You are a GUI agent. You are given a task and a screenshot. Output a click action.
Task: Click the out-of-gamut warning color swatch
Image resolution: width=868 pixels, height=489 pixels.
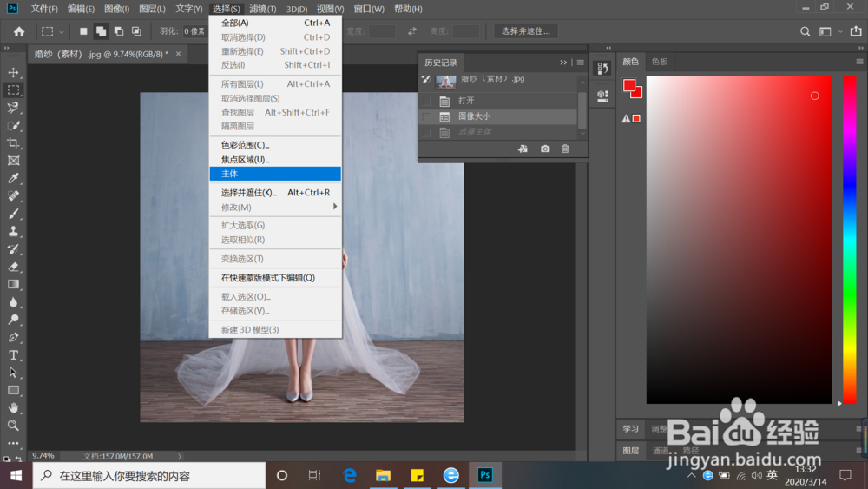coord(636,118)
